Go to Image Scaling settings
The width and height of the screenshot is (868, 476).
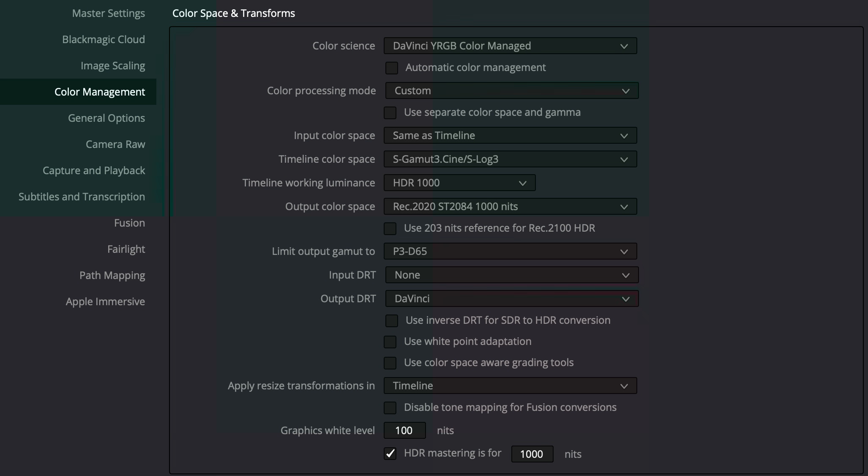point(112,66)
